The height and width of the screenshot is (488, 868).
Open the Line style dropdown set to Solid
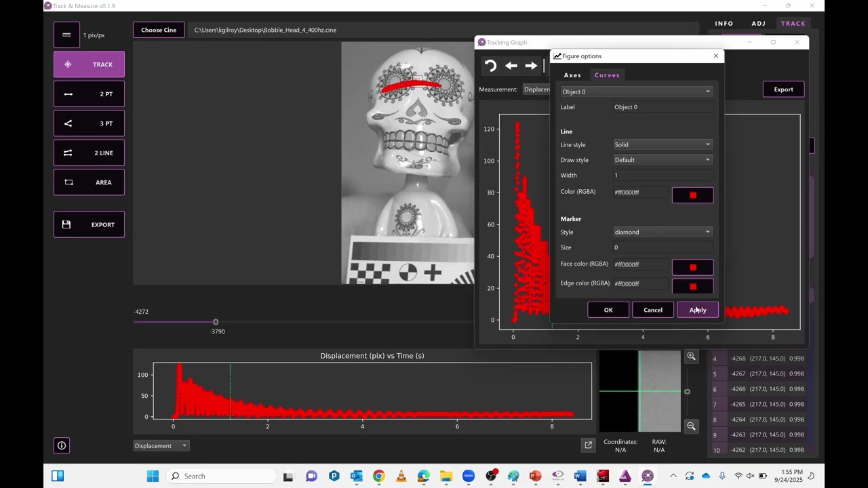663,144
